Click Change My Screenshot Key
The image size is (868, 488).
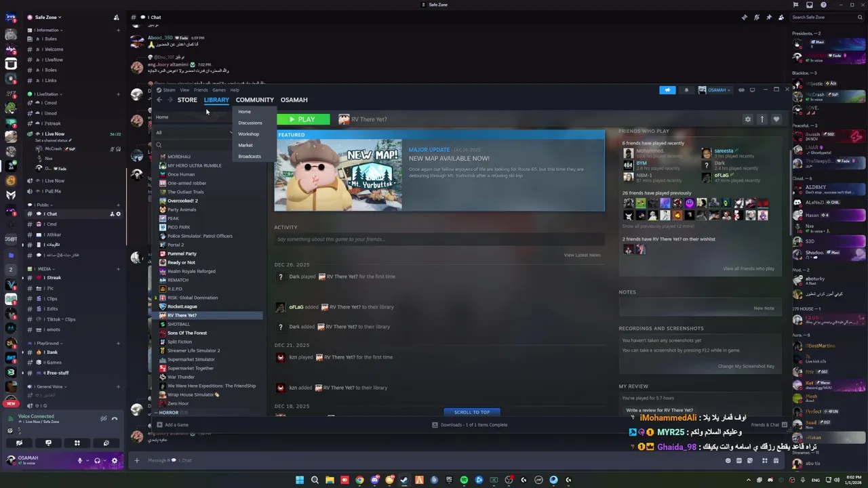click(x=746, y=366)
